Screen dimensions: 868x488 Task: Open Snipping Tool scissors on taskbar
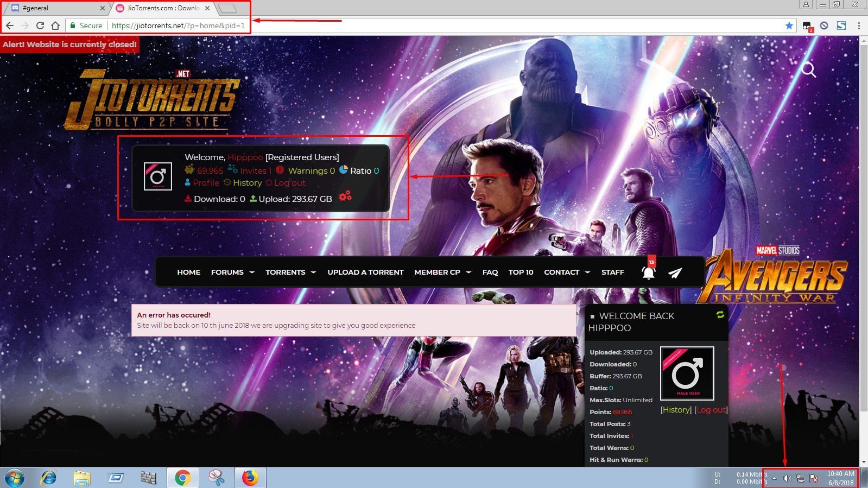pos(216,478)
